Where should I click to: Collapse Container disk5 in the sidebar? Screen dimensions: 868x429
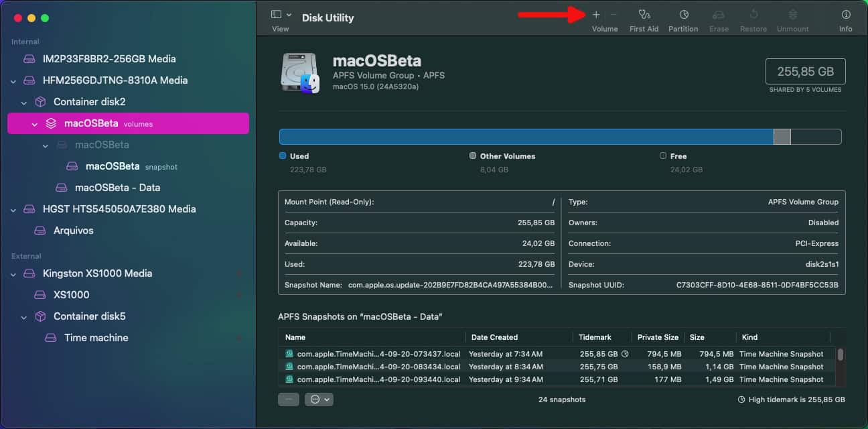[24, 316]
